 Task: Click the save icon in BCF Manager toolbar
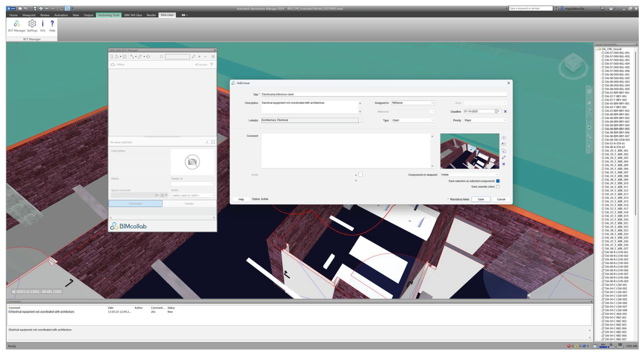(x=124, y=57)
